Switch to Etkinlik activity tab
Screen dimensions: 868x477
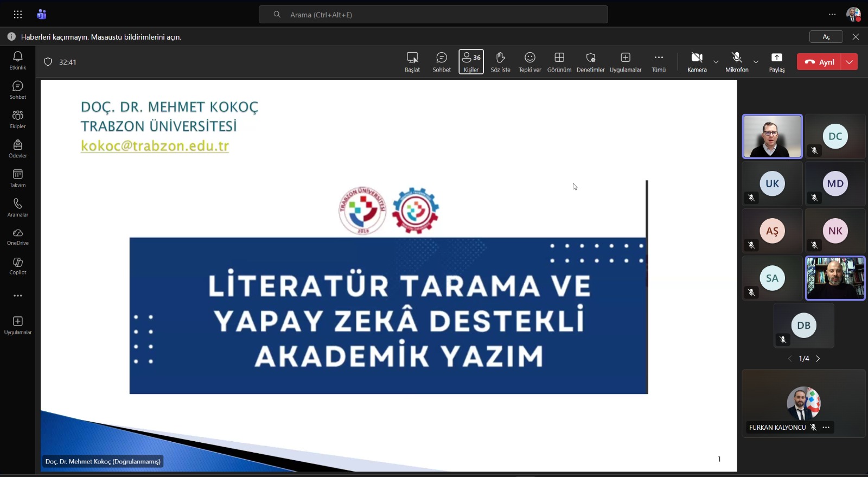coord(18,60)
